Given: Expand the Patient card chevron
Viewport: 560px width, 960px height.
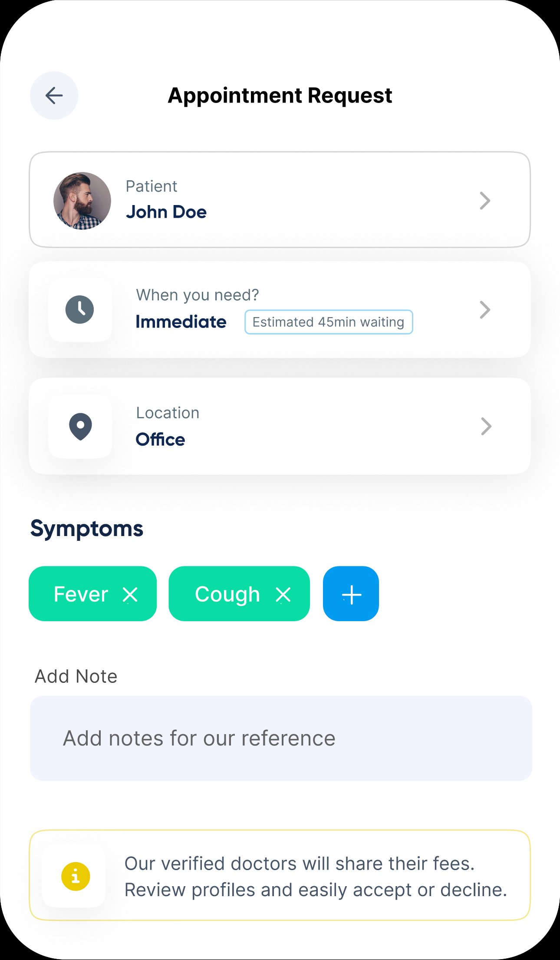Looking at the screenshot, I should pos(484,201).
